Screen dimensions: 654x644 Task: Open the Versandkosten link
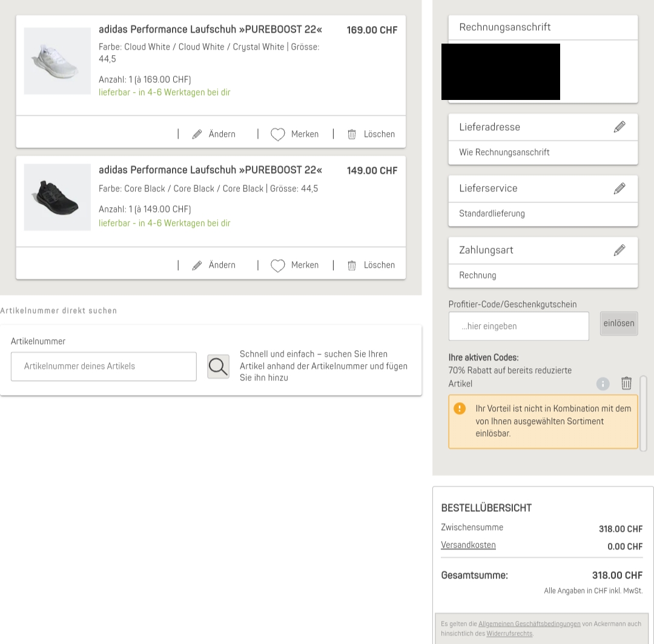[x=468, y=545]
